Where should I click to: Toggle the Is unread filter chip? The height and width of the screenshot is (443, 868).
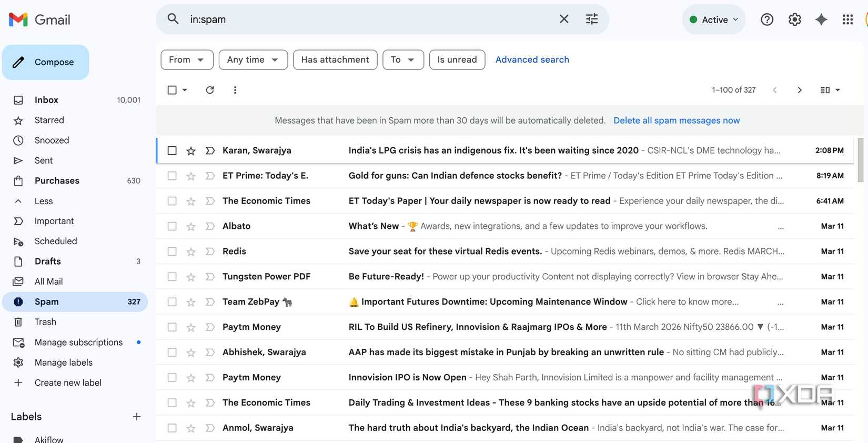click(x=457, y=59)
